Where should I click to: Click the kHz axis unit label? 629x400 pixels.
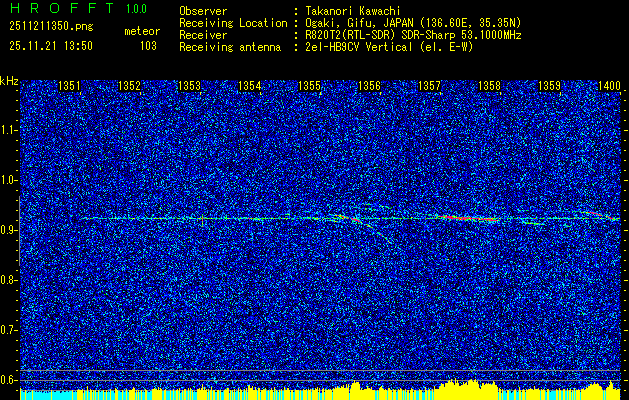pos(9,81)
